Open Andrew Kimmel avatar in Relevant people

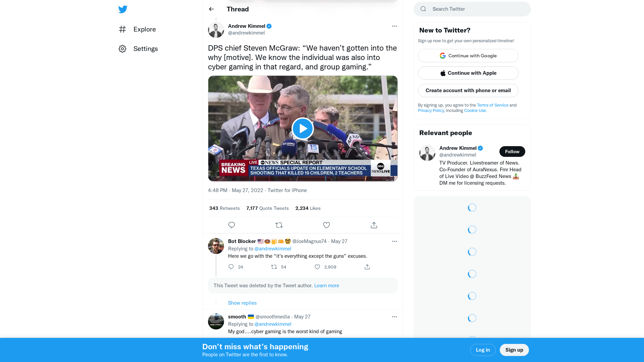(427, 153)
